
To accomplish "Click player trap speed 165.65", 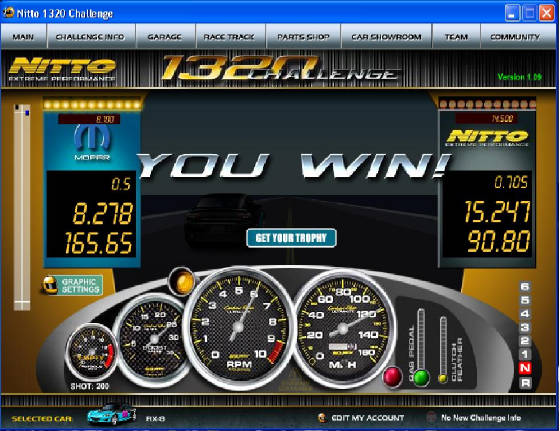I will (x=99, y=243).
